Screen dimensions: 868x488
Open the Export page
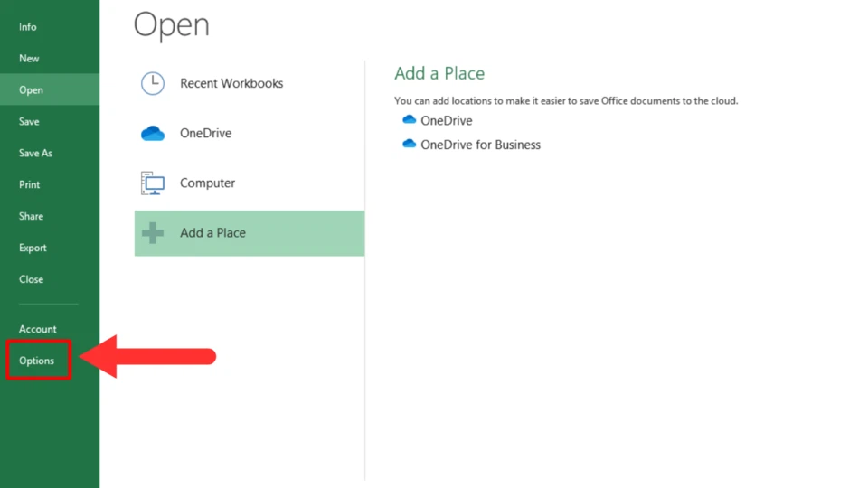pyautogui.click(x=33, y=249)
